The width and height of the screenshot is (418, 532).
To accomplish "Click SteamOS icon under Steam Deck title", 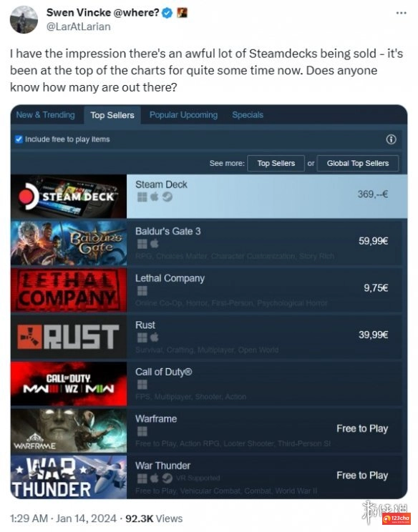I will pyautogui.click(x=167, y=197).
